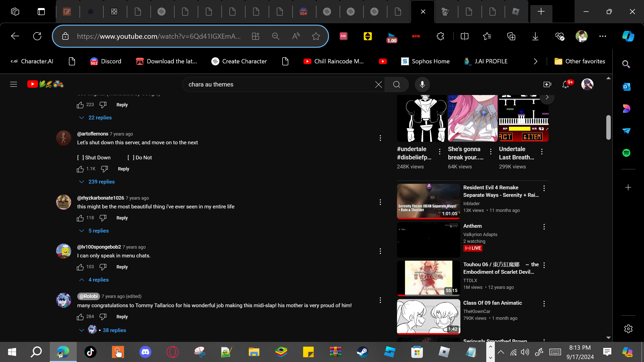644x362 pixels.
Task: Click the YouTube Create video icon
Action: tap(547, 84)
